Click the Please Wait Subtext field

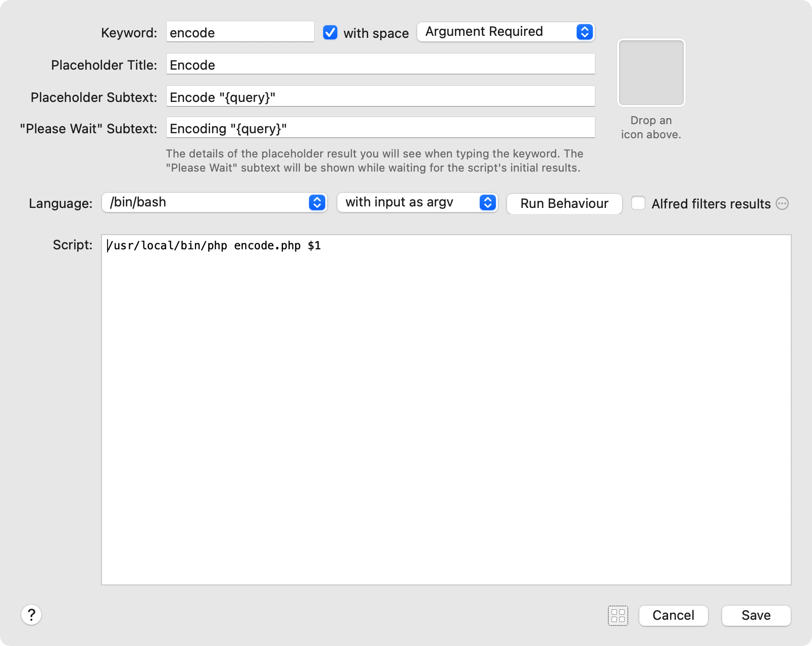tap(381, 128)
